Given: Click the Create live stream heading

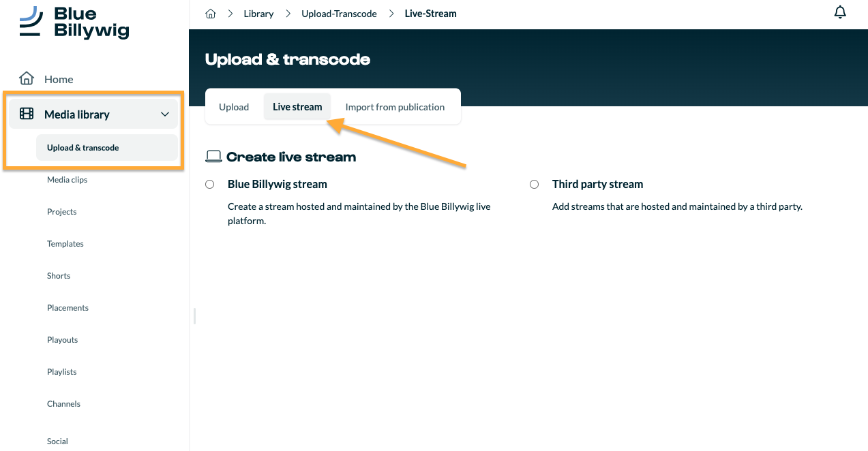Looking at the screenshot, I should coord(291,157).
